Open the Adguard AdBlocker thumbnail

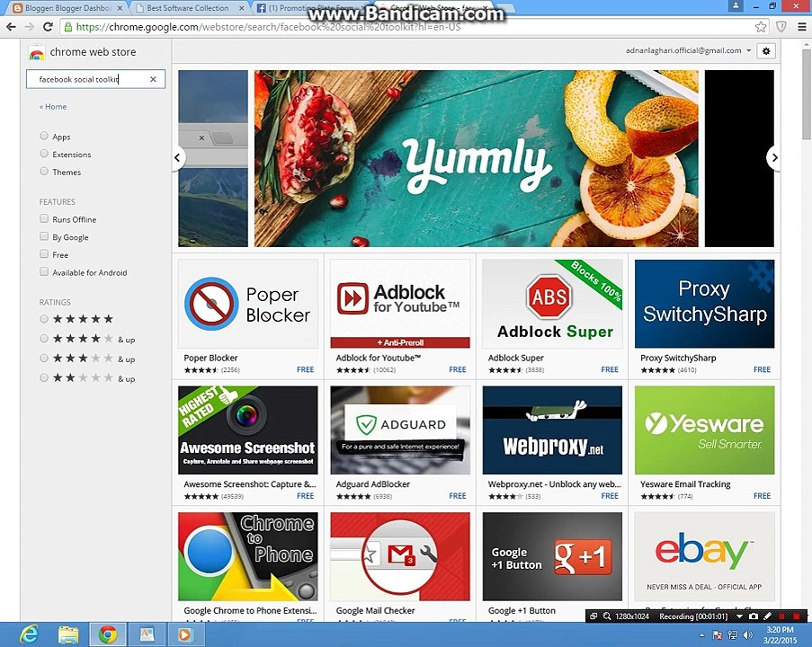400,430
